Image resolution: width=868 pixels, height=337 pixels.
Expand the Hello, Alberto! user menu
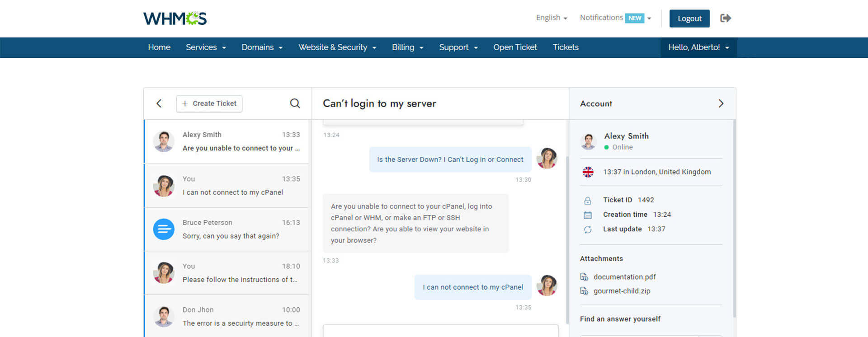click(x=698, y=47)
